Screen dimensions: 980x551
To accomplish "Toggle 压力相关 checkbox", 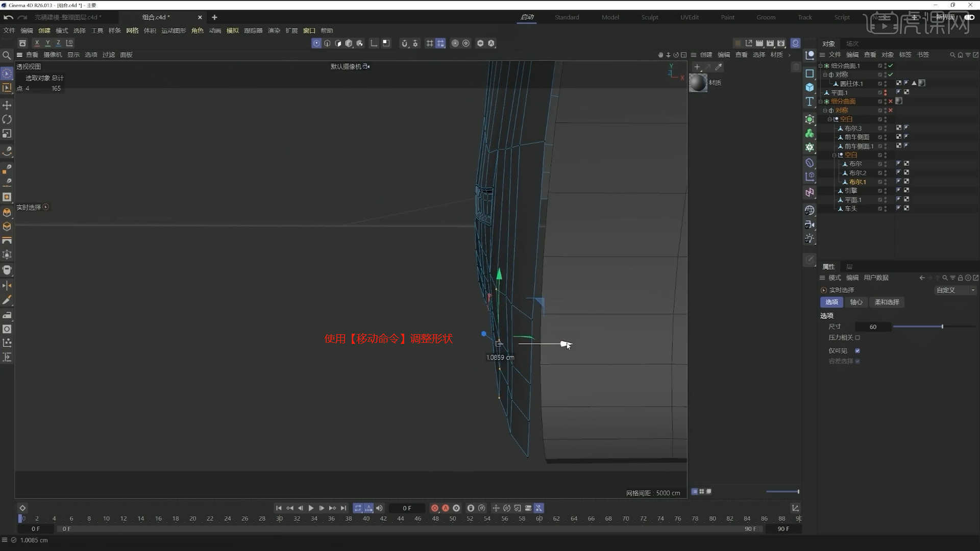I will (x=857, y=338).
